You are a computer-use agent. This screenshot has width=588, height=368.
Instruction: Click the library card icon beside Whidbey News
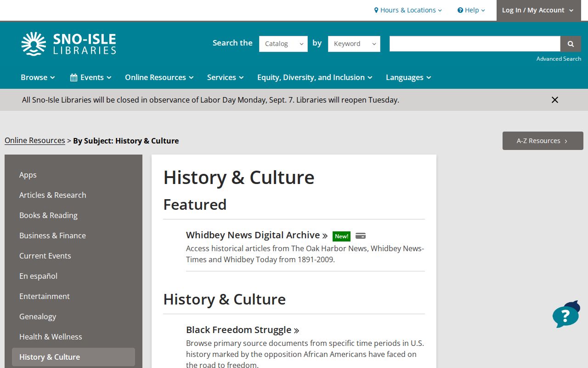[361, 236]
